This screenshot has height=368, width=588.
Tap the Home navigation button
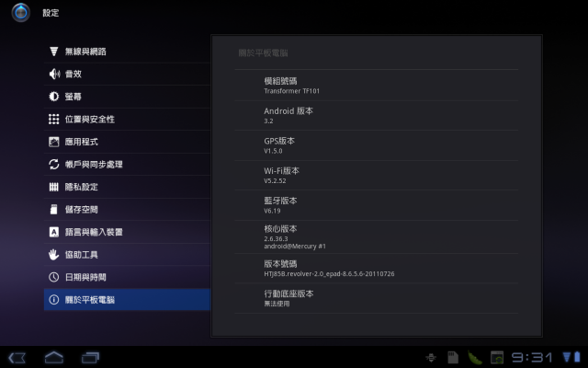pos(54,357)
